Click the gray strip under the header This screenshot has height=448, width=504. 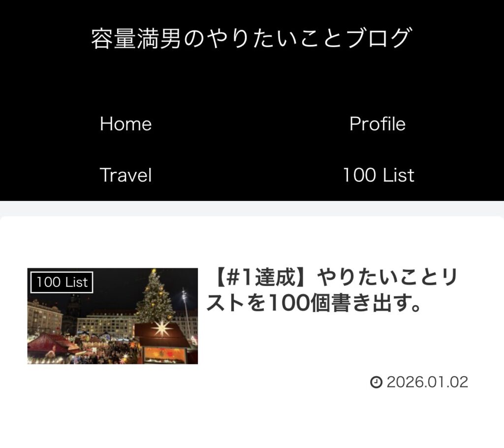(x=252, y=208)
